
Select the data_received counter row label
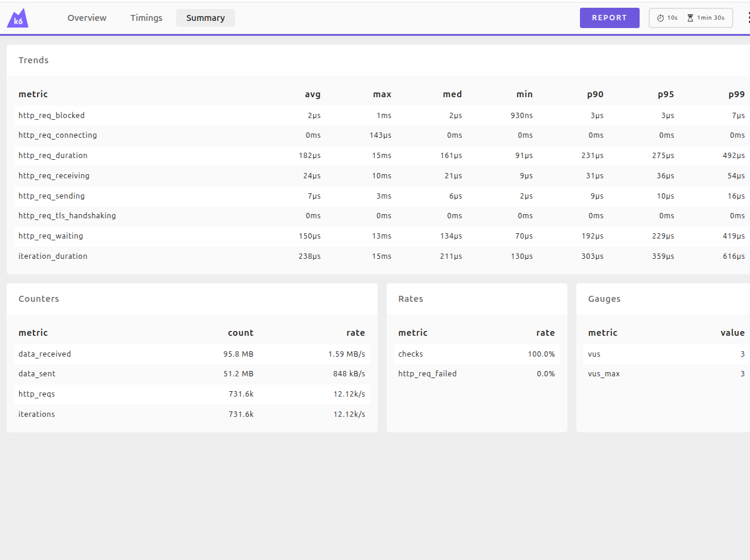pyautogui.click(x=45, y=354)
